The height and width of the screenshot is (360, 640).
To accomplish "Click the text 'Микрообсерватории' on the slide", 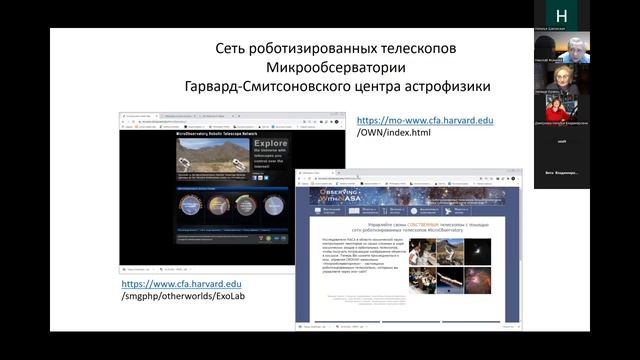I will point(336,67).
